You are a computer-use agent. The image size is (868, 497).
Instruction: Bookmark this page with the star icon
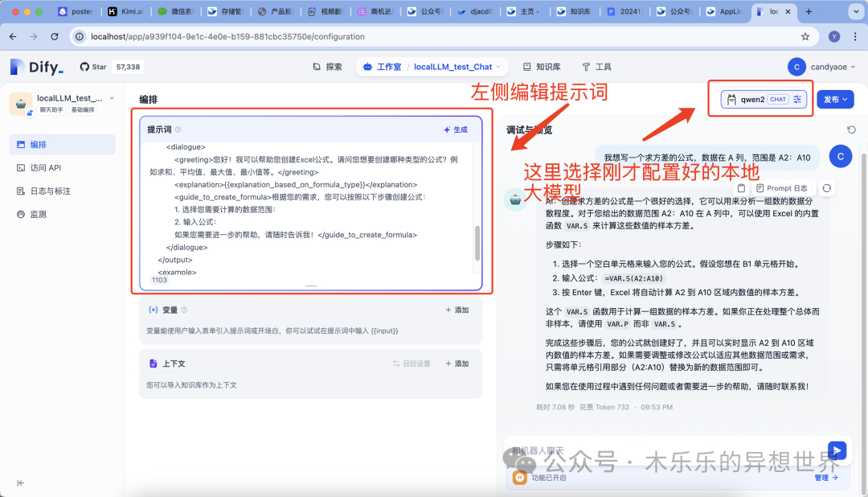coord(805,36)
